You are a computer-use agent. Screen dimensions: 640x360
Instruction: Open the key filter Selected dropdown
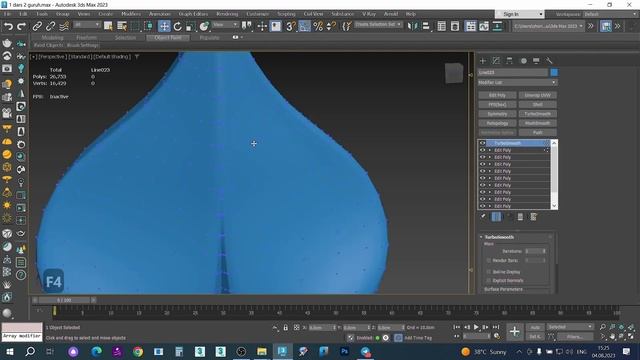point(570,327)
